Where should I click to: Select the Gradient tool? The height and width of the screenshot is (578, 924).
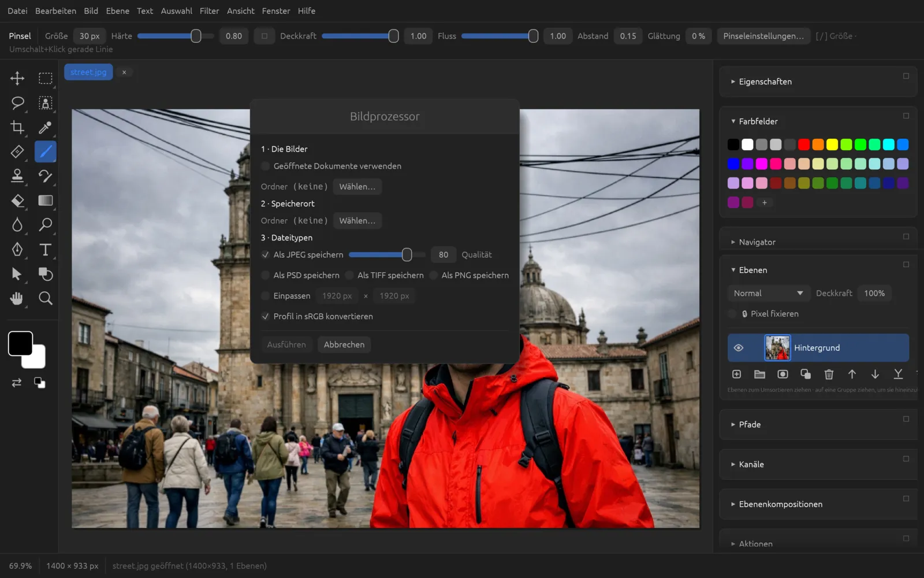(45, 201)
